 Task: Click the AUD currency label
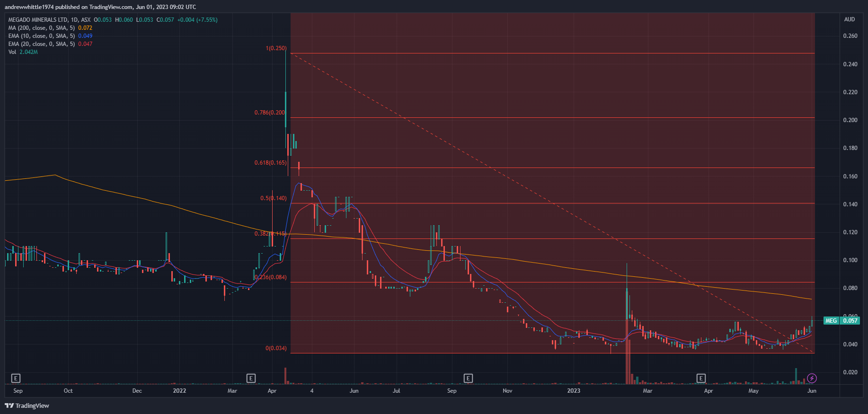click(x=850, y=19)
